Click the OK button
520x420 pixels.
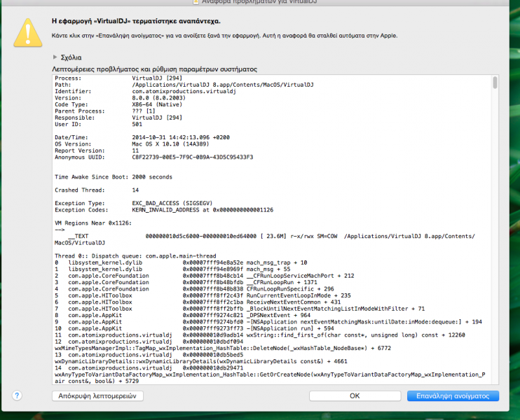(x=355, y=395)
